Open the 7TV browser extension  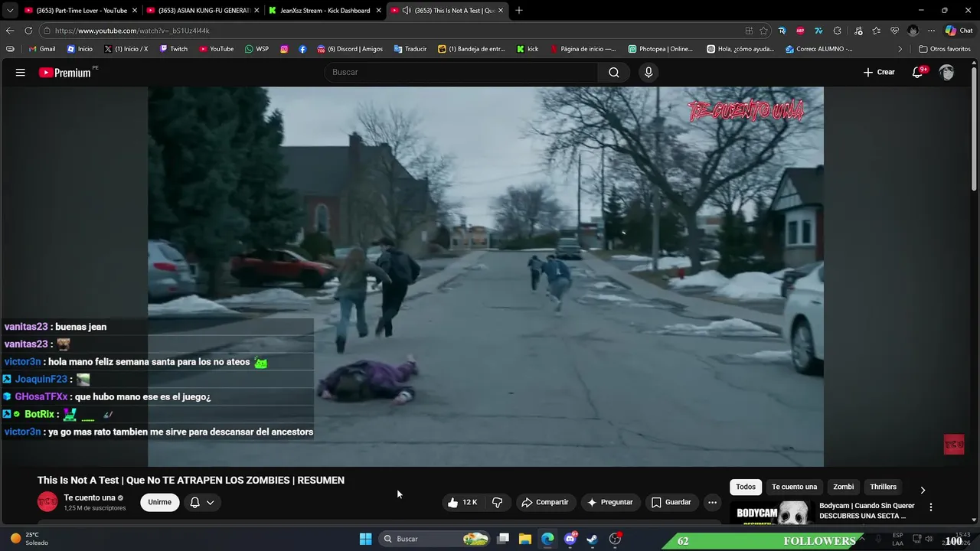(x=818, y=31)
